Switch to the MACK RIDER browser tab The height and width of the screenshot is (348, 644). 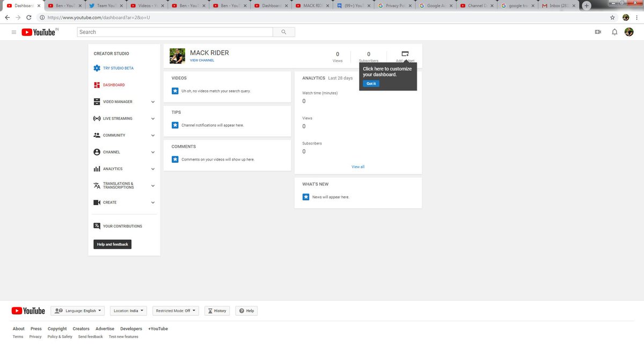point(312,5)
